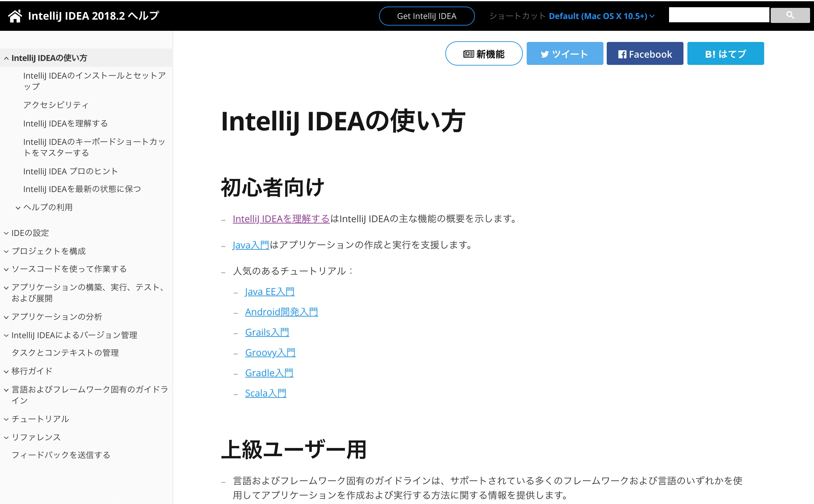Open sidebar item IntelliJ IDEAを理解する
This screenshot has height=504, width=814.
(x=65, y=124)
